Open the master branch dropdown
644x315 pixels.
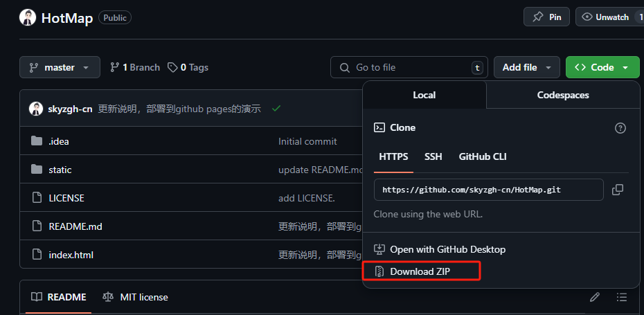point(60,67)
